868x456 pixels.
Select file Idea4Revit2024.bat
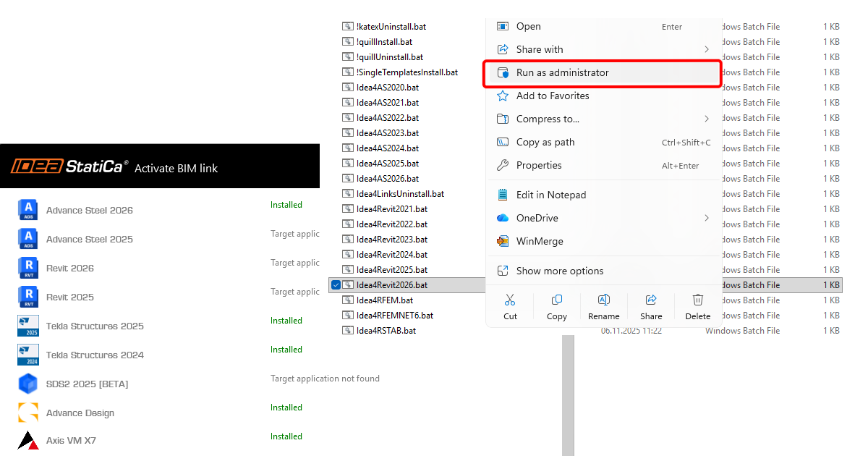[x=392, y=255]
